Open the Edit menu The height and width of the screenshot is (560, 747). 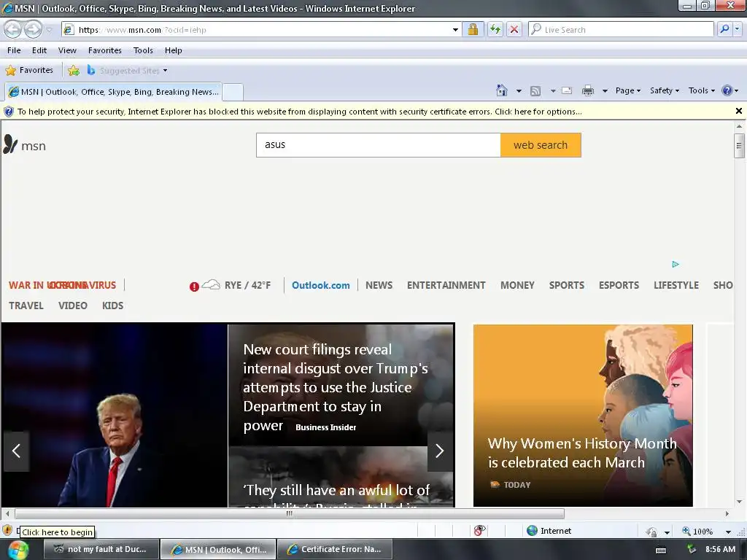39,50
